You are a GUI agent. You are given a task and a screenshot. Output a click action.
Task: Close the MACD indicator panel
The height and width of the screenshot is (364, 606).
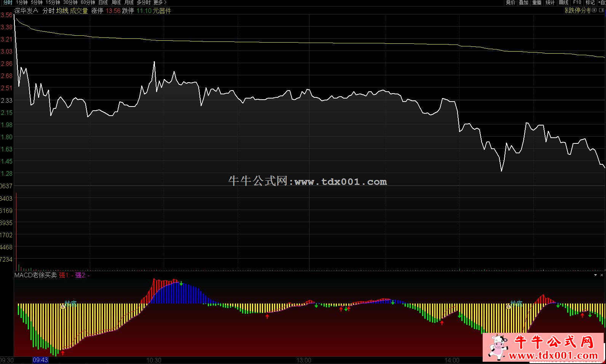pos(602,275)
